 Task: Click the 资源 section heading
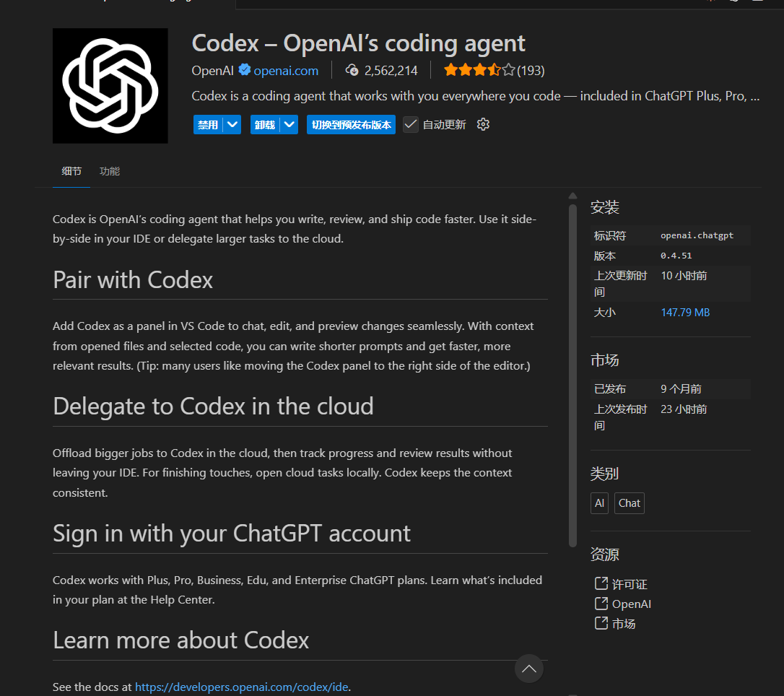[x=604, y=554]
